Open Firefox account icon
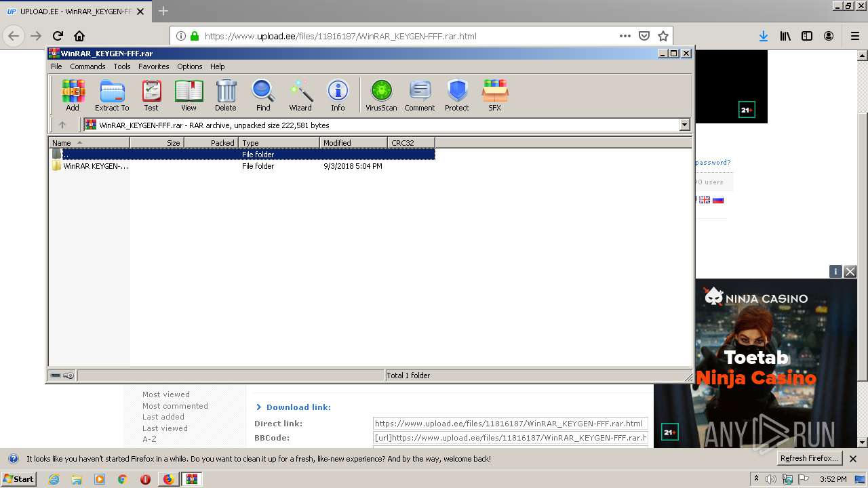Screen dimensions: 868x488 pyautogui.click(x=829, y=36)
